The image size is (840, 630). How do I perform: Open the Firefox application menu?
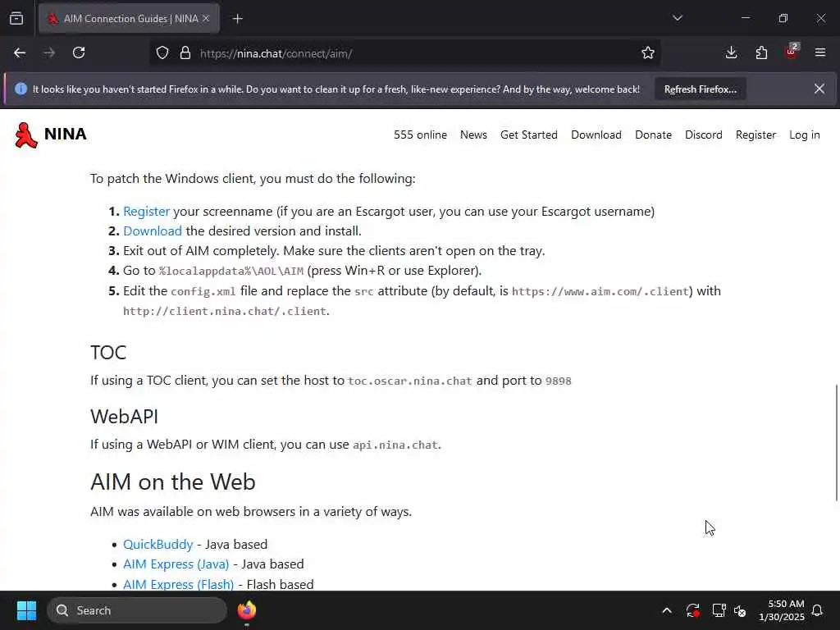point(820,53)
